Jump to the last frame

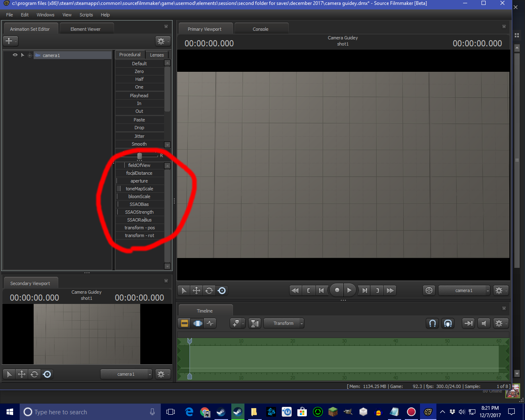tap(390, 290)
